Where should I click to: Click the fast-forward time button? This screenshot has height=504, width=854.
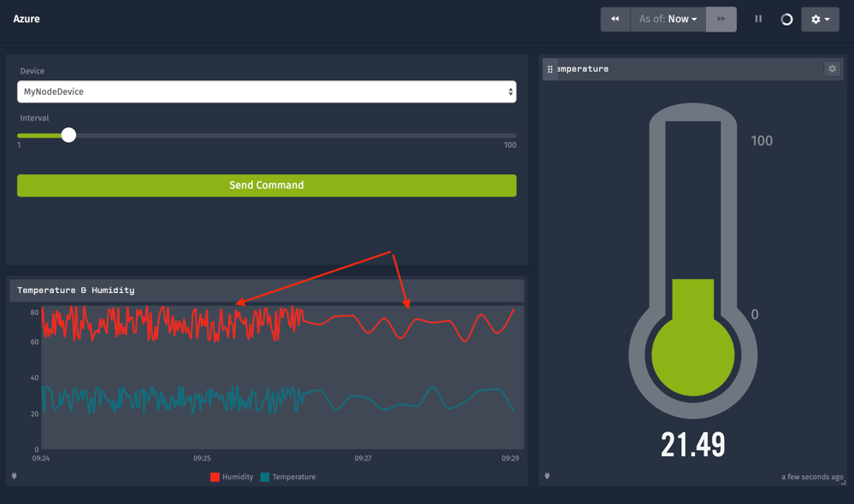click(721, 19)
